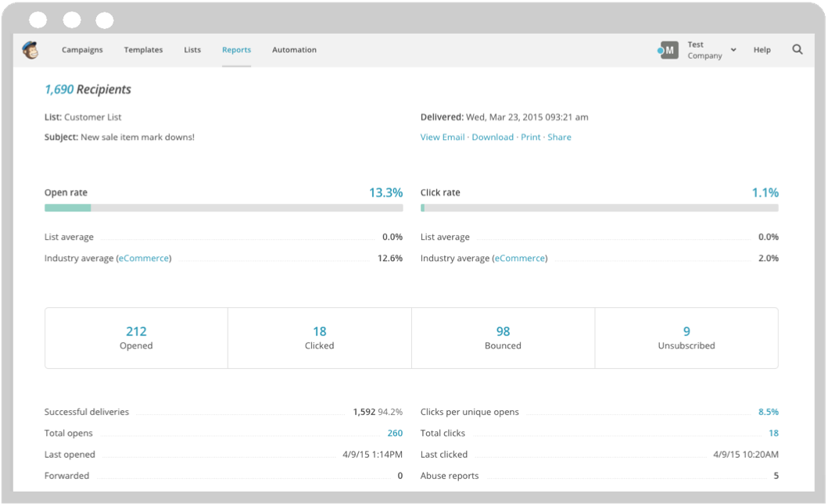Click the View Email link
The image size is (828, 504).
pyautogui.click(x=443, y=138)
